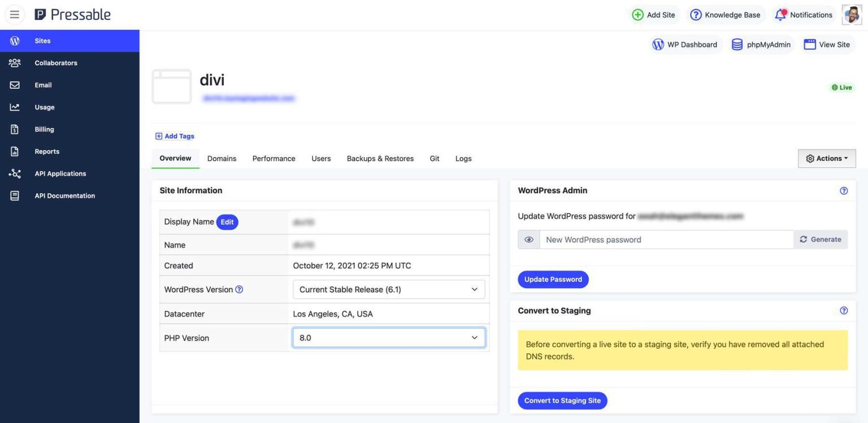Open the PHP Version dropdown
Viewport: 868px width, 423px height.
pyautogui.click(x=388, y=337)
